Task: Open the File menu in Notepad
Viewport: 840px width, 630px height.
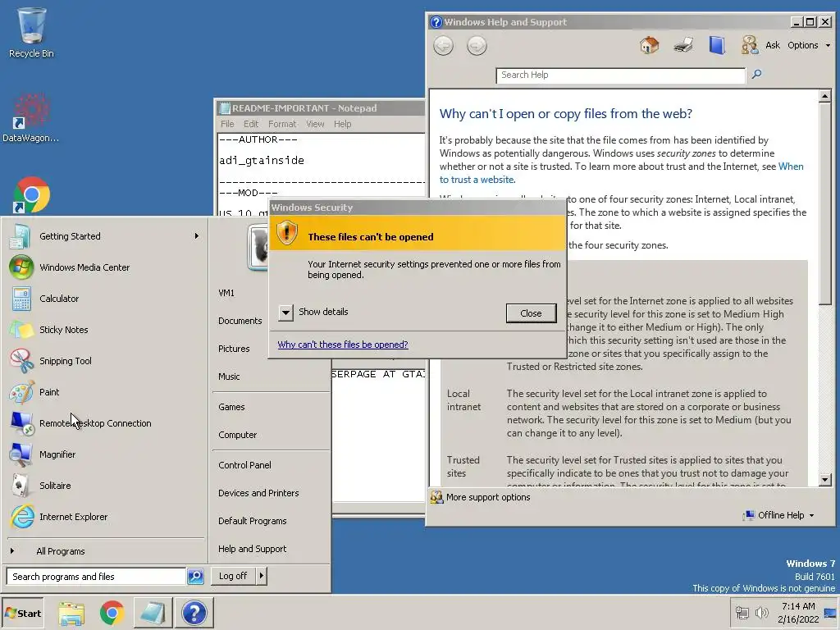Action: pos(227,124)
